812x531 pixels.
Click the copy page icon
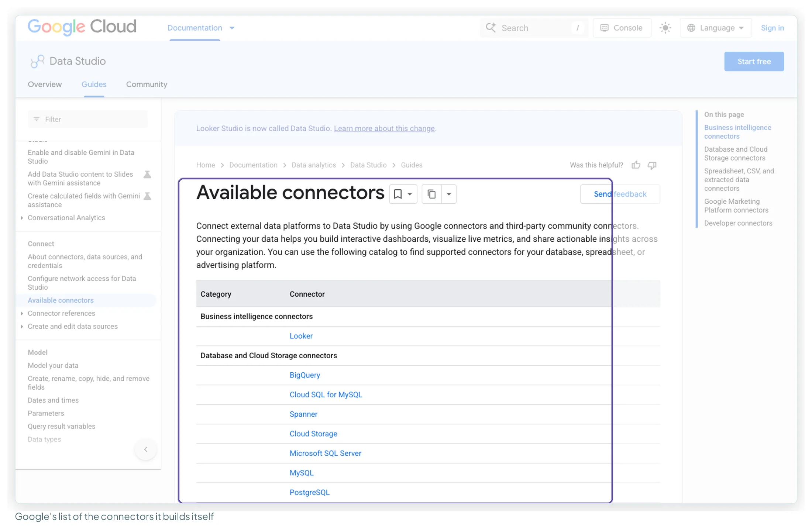click(x=431, y=194)
